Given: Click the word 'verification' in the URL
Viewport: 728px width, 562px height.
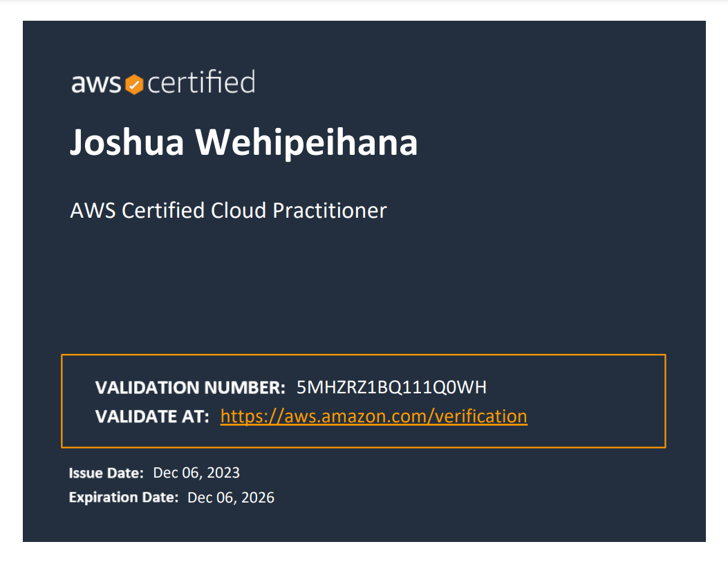Looking at the screenshot, I should 481,416.
